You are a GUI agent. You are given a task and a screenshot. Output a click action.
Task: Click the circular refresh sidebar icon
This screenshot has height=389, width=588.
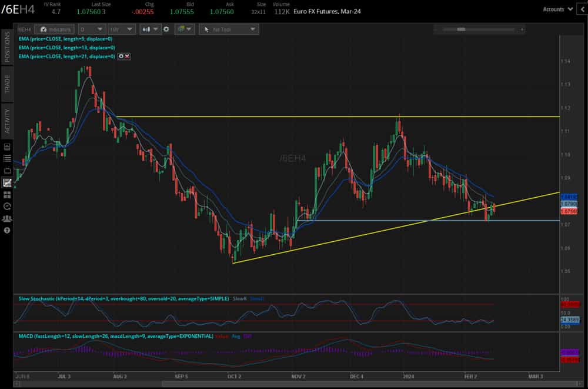click(7, 207)
